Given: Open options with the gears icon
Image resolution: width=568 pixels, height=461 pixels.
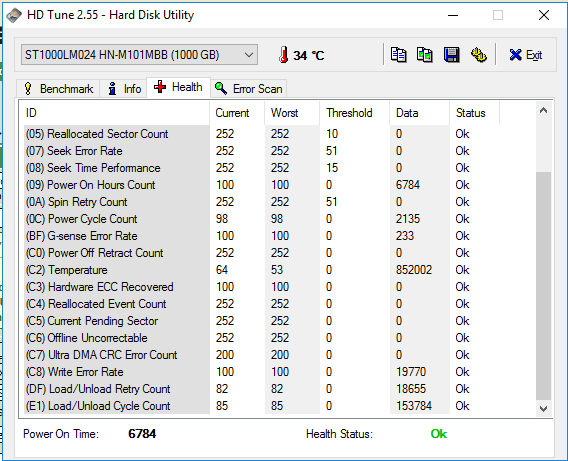Looking at the screenshot, I should pyautogui.click(x=479, y=55).
